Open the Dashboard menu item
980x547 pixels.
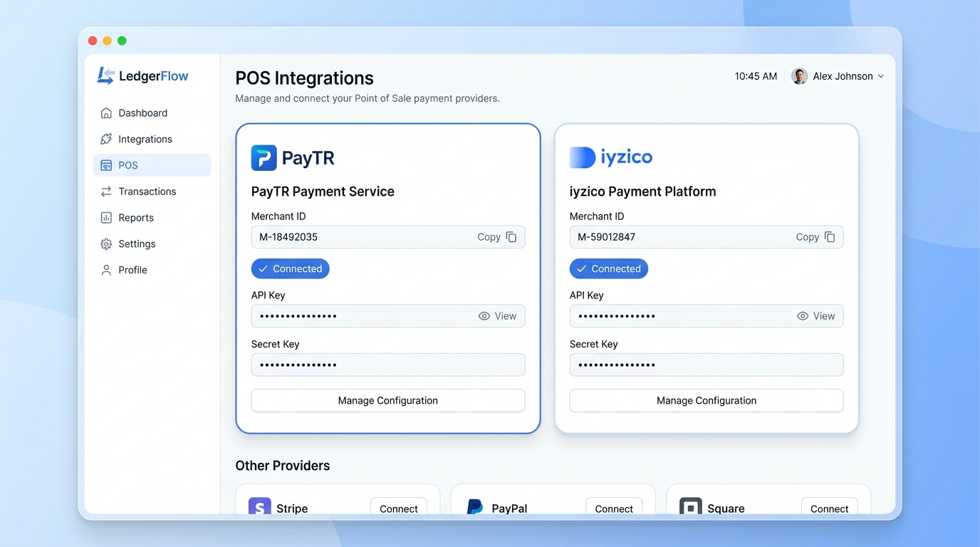pyautogui.click(x=152, y=113)
